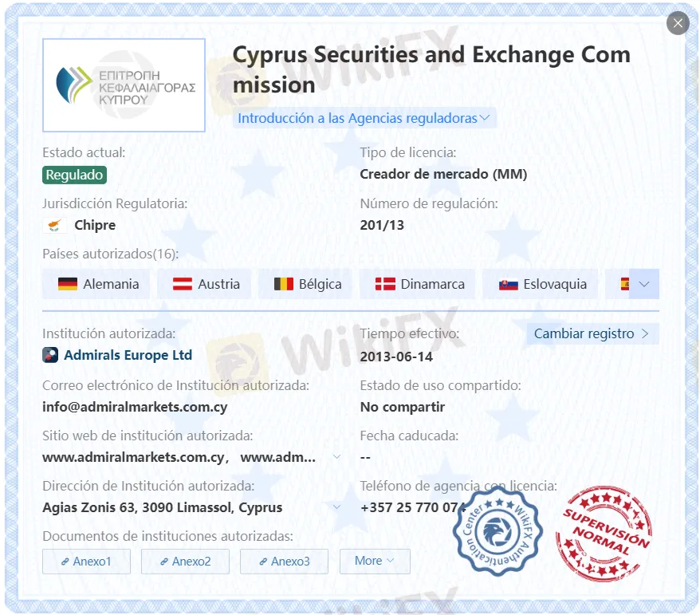Image resolution: width=700 pixels, height=615 pixels.
Task: Open the Anexo1 document
Action: (x=87, y=562)
